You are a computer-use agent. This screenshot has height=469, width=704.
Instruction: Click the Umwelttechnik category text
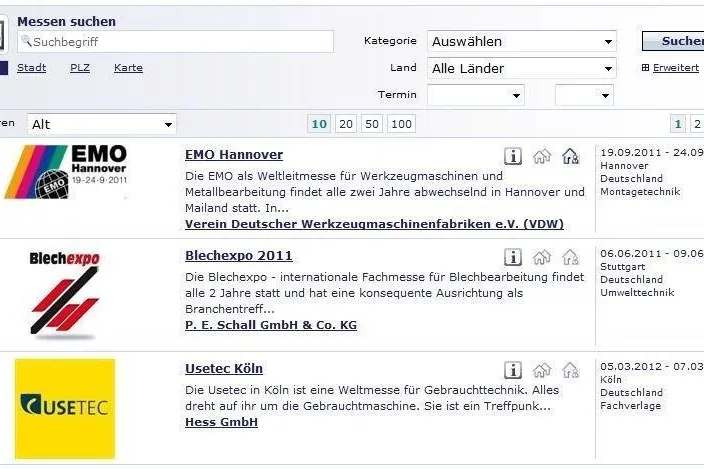[637, 293]
